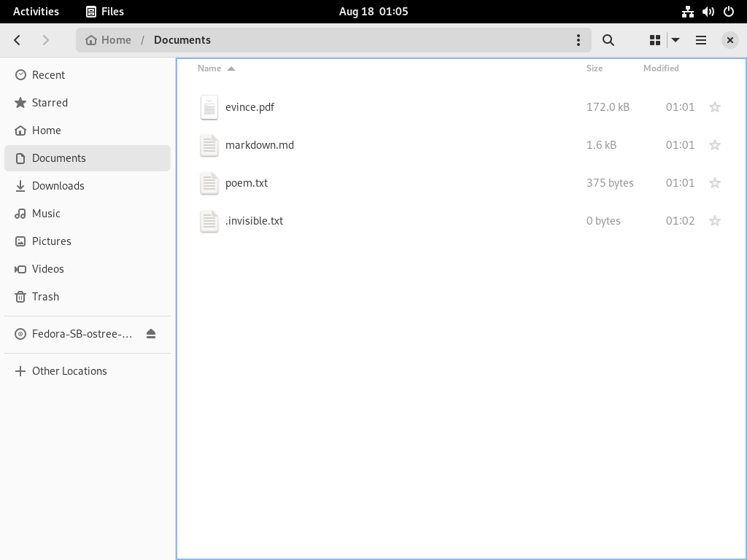Viewport: 747px width, 560px height.
Task: Click the 172.0 kB size value
Action: (x=608, y=107)
